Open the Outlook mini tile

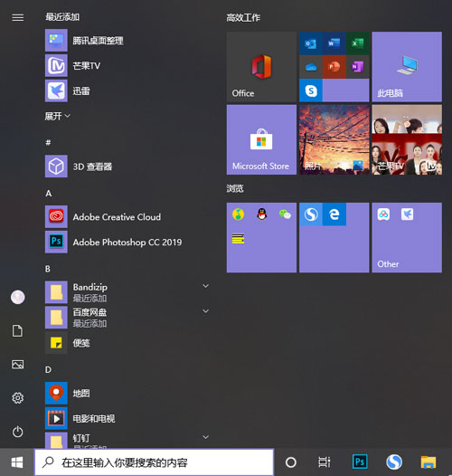311,43
